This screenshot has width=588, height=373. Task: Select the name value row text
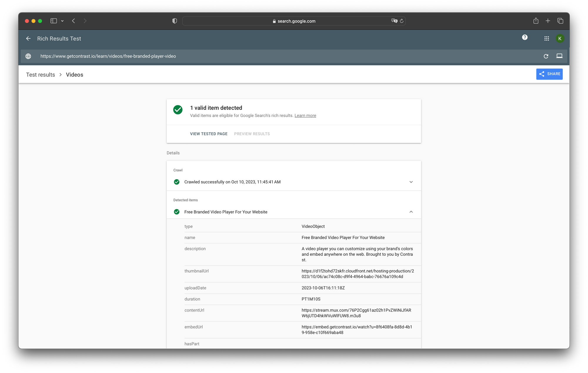click(x=343, y=237)
